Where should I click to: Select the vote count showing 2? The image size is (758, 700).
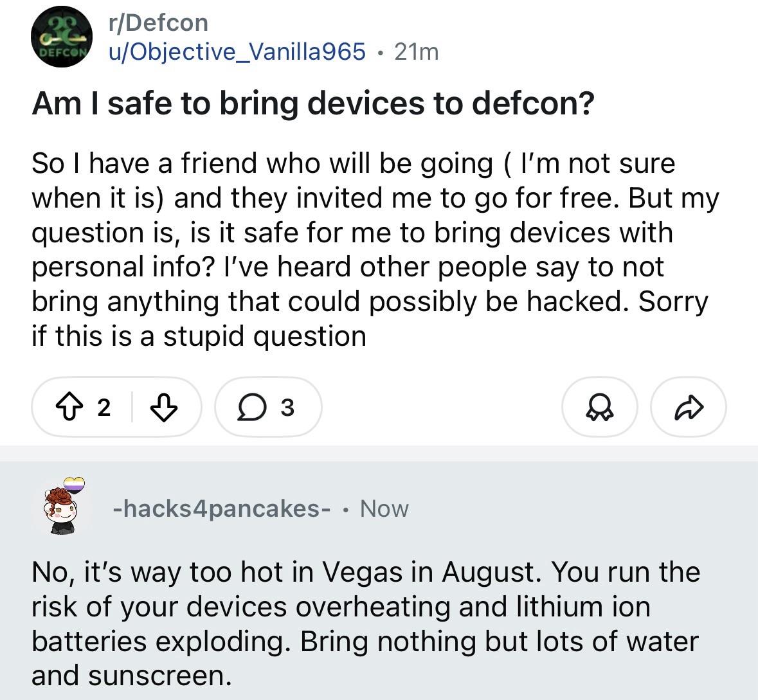[x=103, y=406]
